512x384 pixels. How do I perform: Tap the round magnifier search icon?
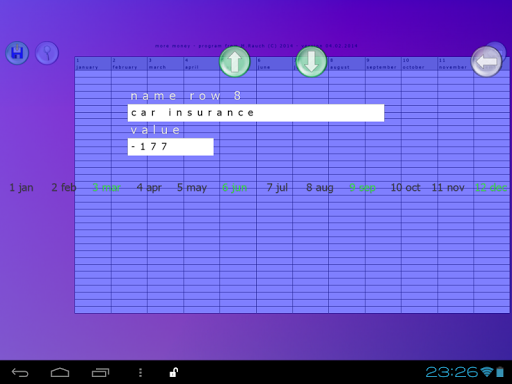pyautogui.click(x=47, y=53)
